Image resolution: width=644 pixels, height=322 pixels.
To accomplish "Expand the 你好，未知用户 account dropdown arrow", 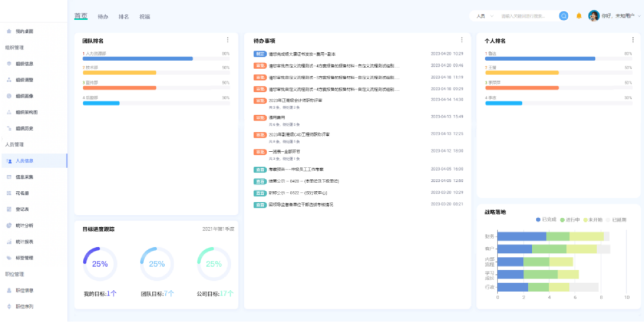I will click(x=639, y=16).
